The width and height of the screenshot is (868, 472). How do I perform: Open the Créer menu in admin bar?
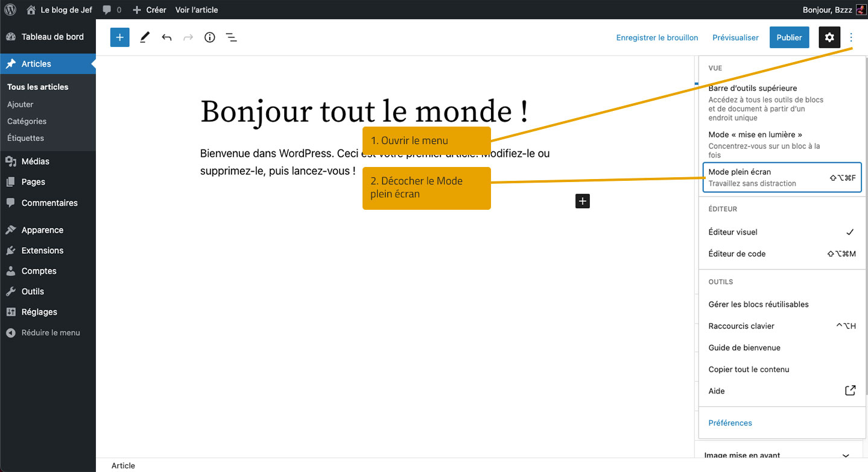(x=150, y=10)
